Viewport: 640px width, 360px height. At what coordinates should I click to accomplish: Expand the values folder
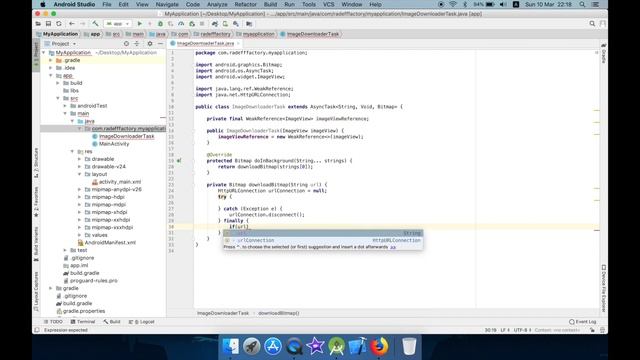tap(80, 235)
